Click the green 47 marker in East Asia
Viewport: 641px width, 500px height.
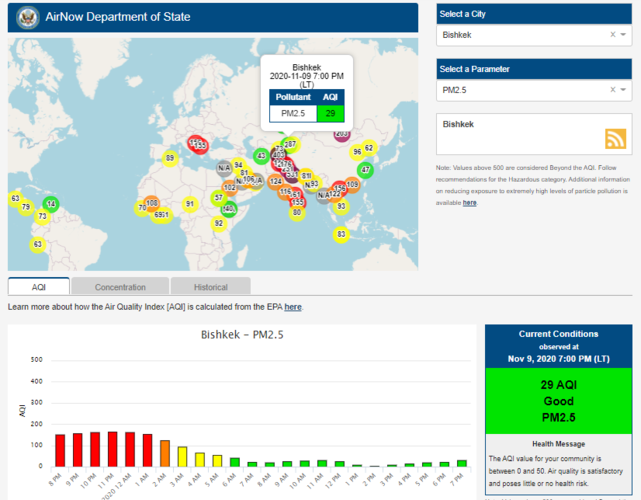click(x=365, y=170)
